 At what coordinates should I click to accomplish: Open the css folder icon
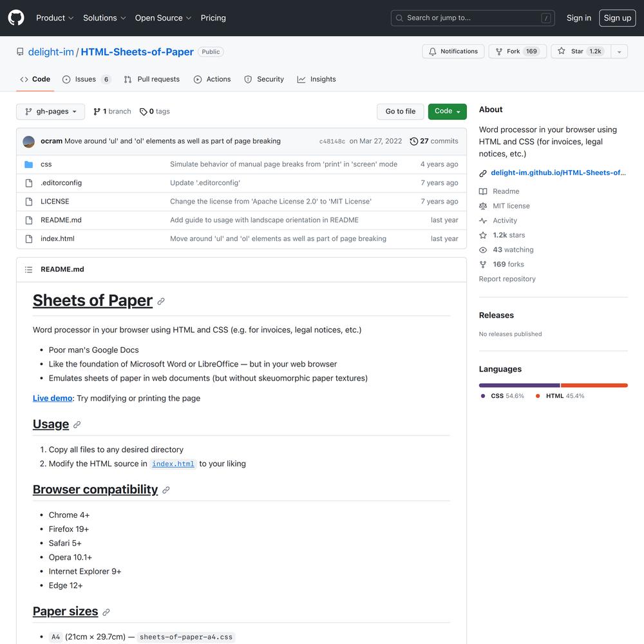tap(29, 164)
